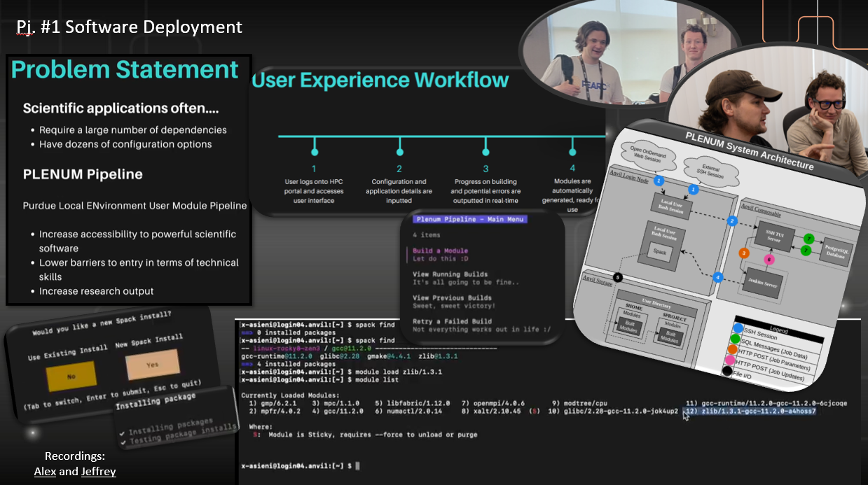
Task: Click the Increase research output bullet
Action: pyautogui.click(x=97, y=291)
